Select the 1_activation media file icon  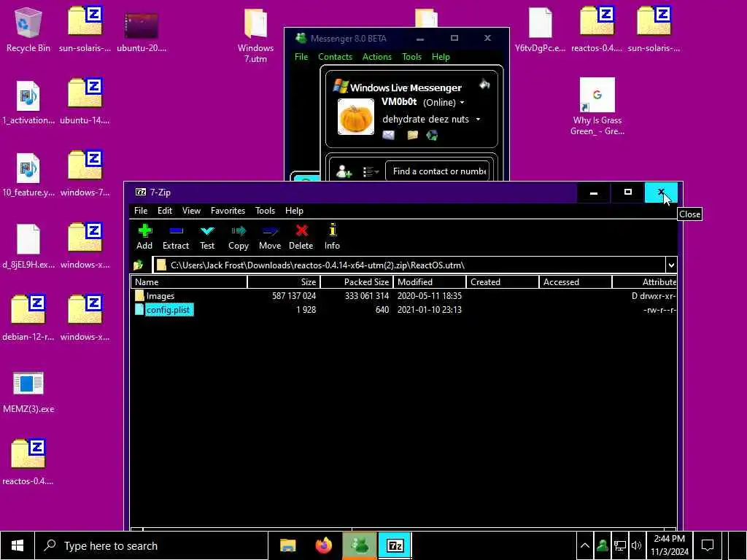coord(28,102)
